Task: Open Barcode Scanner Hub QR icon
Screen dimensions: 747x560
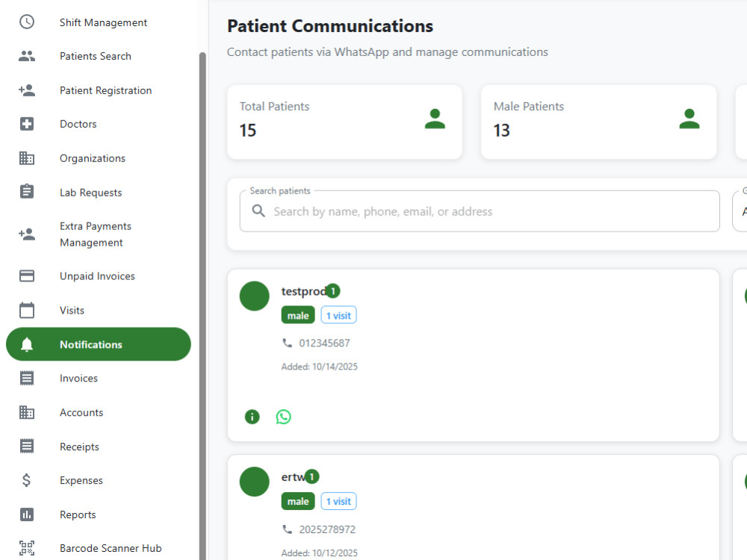Action: point(27,548)
